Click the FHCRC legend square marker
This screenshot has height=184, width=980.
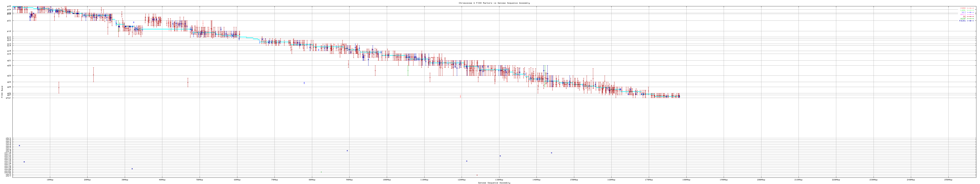tap(970, 21)
